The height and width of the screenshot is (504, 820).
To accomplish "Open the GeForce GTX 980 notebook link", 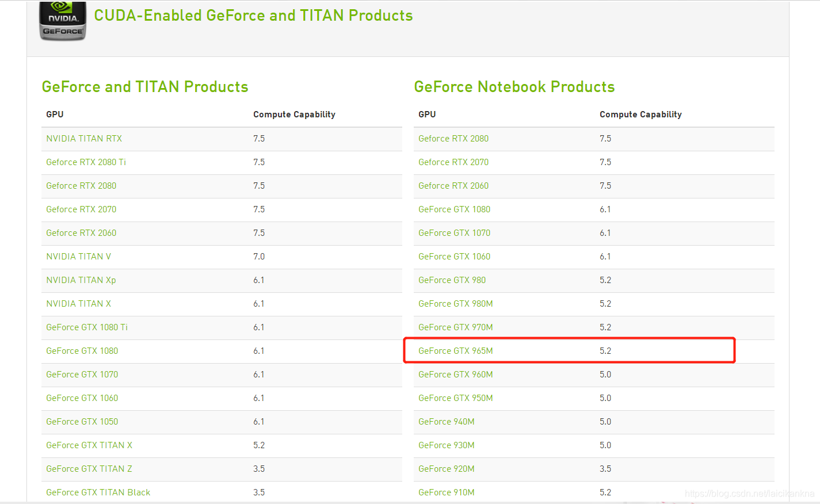I will click(x=452, y=280).
